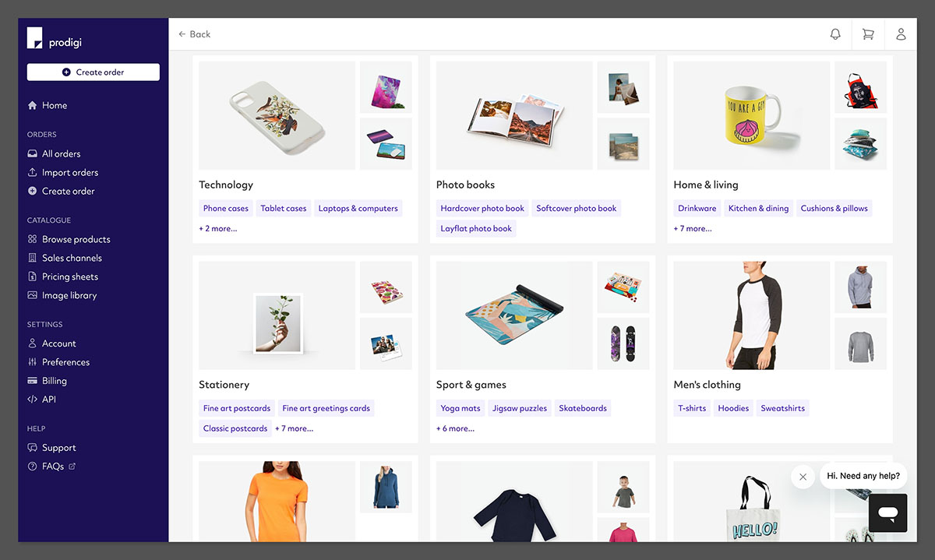Click the yoga mat product thumbnail

tap(514, 315)
